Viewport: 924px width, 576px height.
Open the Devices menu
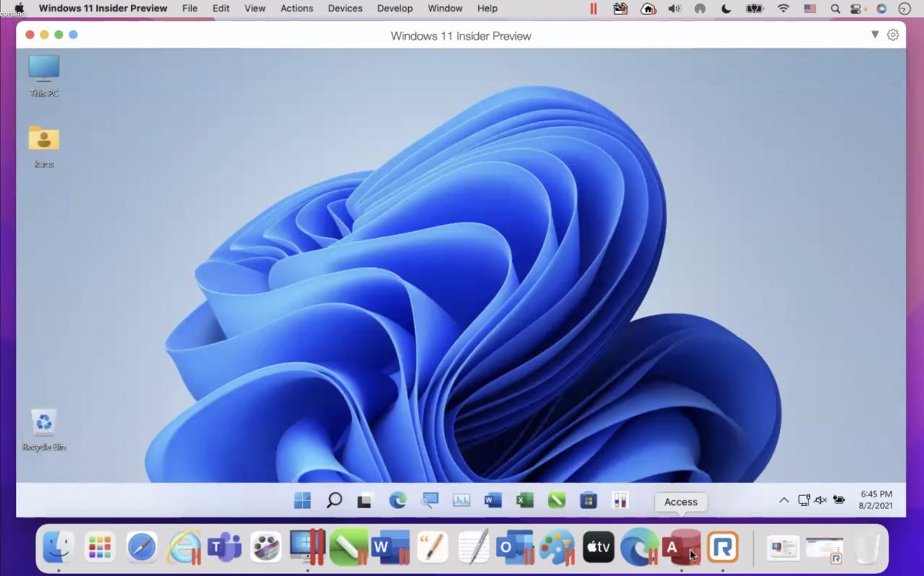(345, 8)
